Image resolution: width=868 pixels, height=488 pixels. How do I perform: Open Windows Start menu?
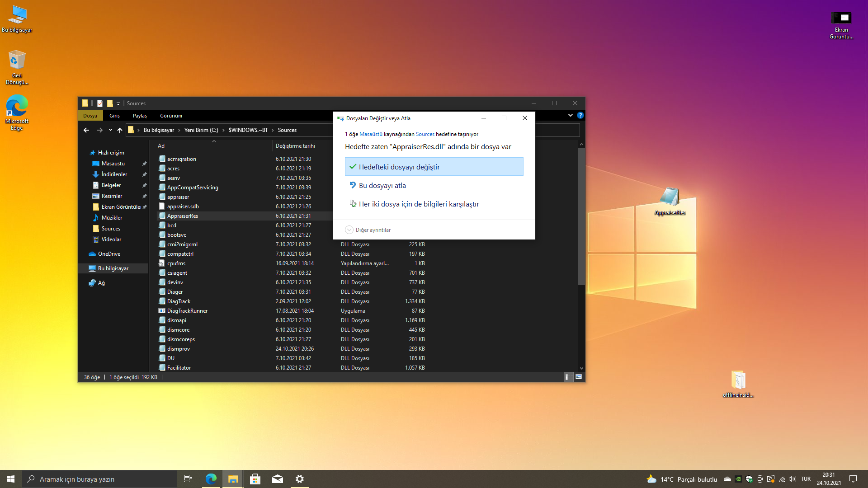[x=11, y=479]
